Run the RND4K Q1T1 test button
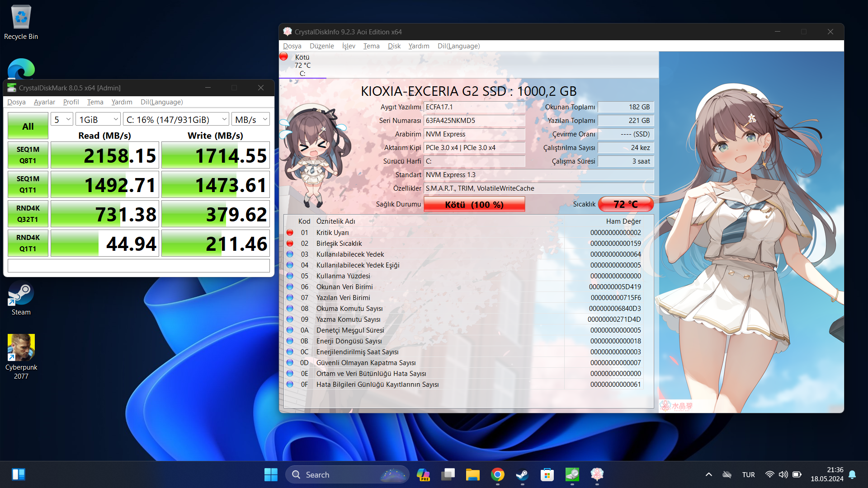 click(28, 243)
